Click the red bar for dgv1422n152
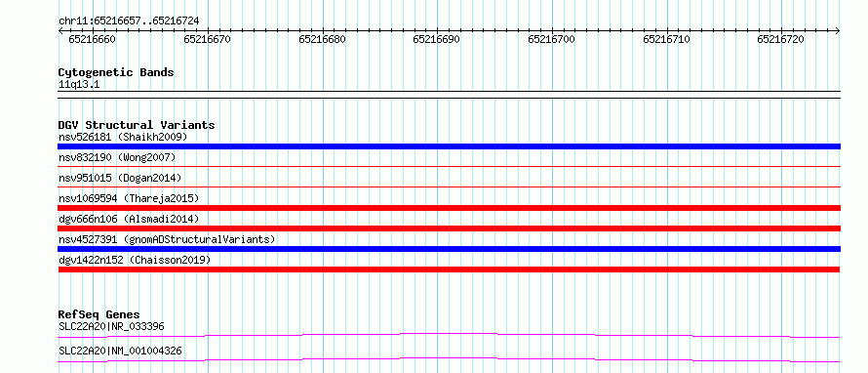Image resolution: width=868 pixels, height=373 pixels. tap(449, 269)
